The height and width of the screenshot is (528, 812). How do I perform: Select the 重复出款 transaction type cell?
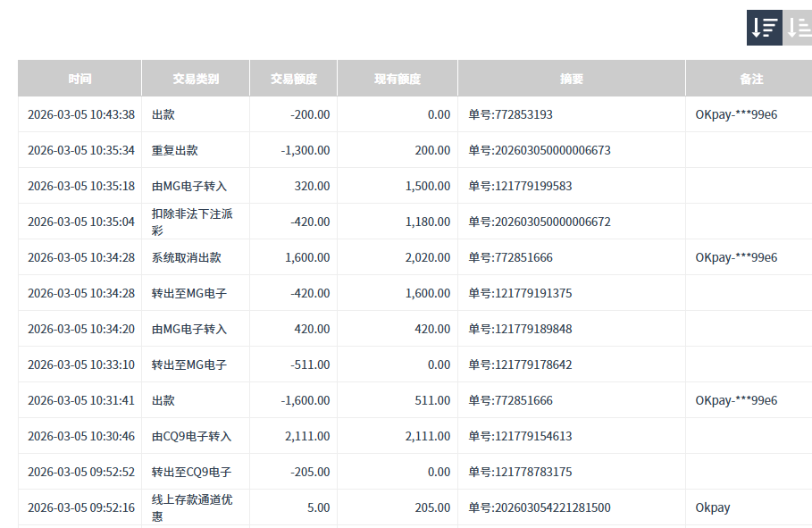[175, 150]
